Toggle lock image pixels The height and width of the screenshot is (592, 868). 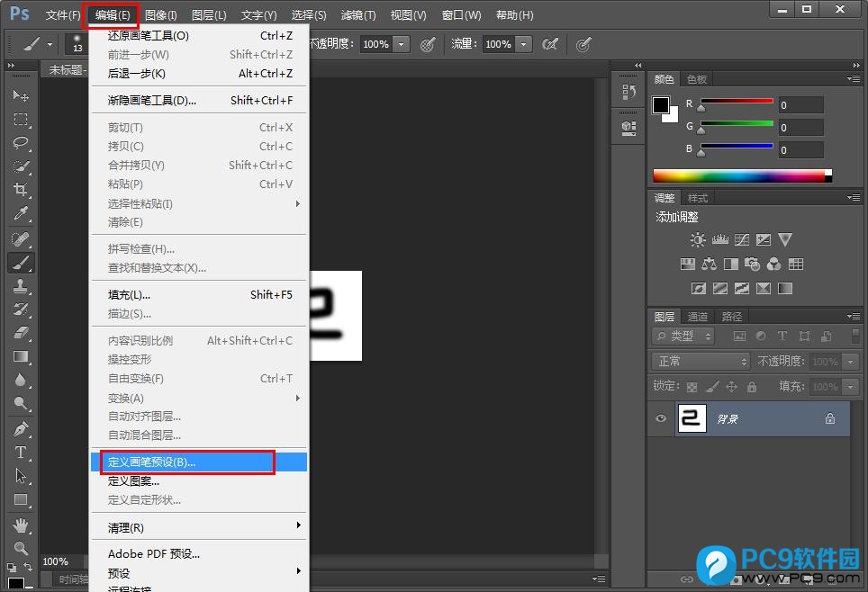tap(712, 387)
